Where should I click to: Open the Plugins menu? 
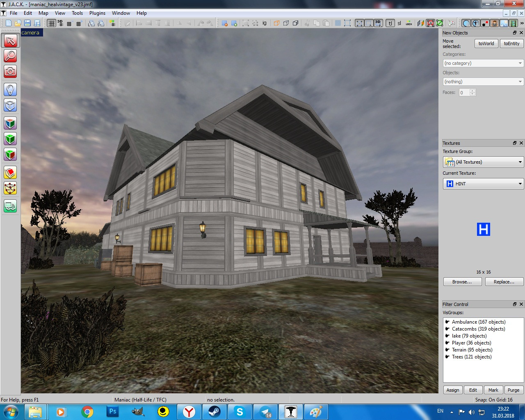tap(98, 13)
